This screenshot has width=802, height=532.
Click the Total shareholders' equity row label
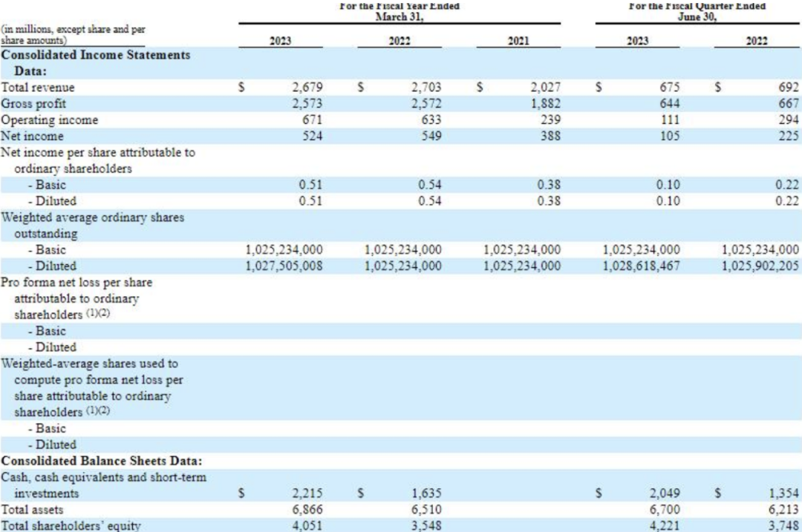pyautogui.click(x=71, y=525)
